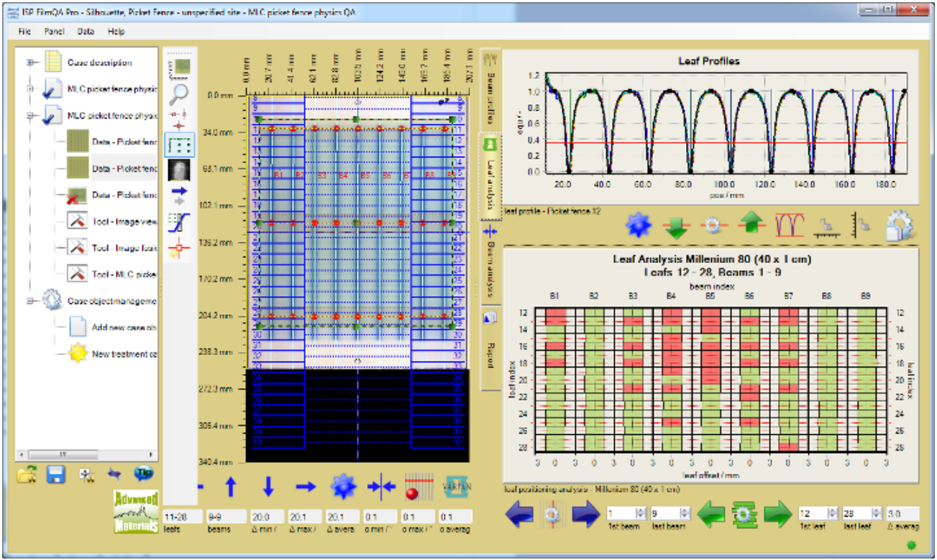Click the Varian logo icon
This screenshot has width=937, height=560.
pyautogui.click(x=457, y=487)
